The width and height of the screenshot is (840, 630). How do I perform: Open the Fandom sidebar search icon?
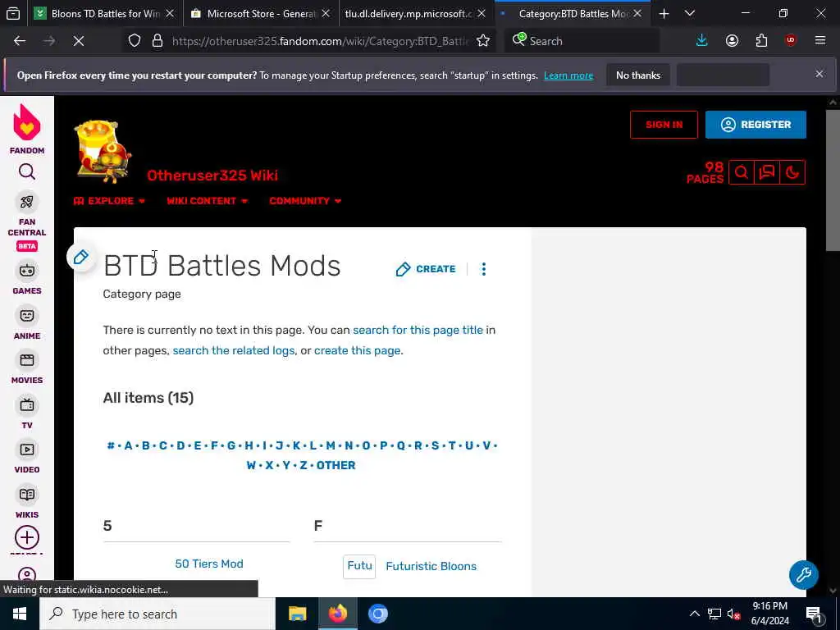coord(27,171)
